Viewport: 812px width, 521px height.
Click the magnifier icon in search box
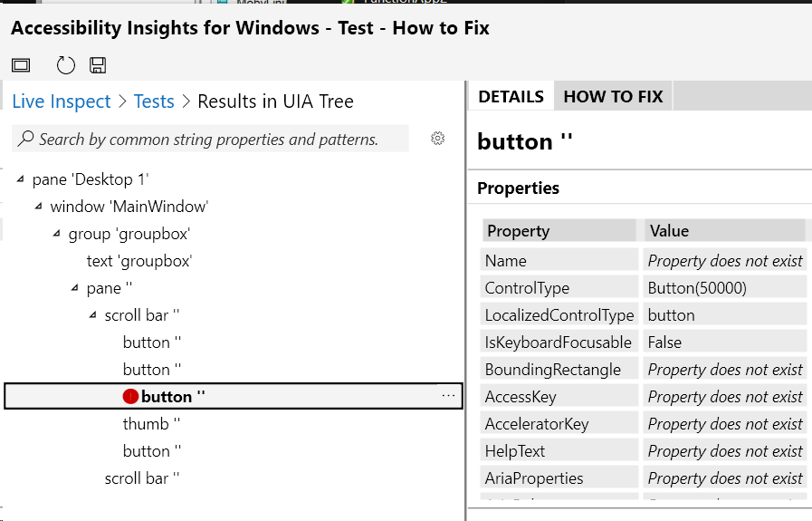tap(26, 139)
